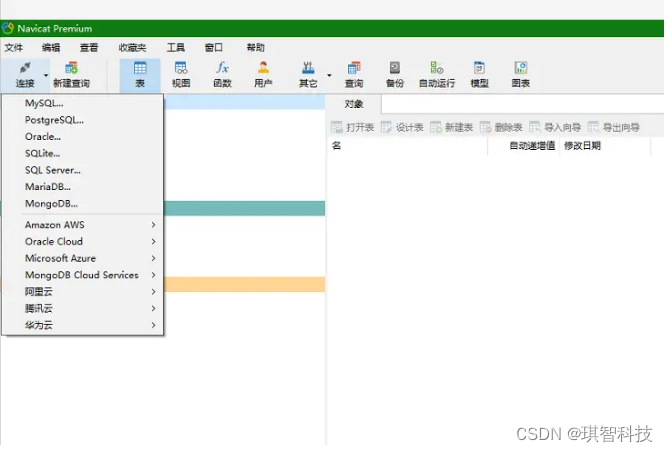This screenshot has height=452, width=668.
Task: Expand the Connection button dropdown arrow
Action: click(x=46, y=75)
